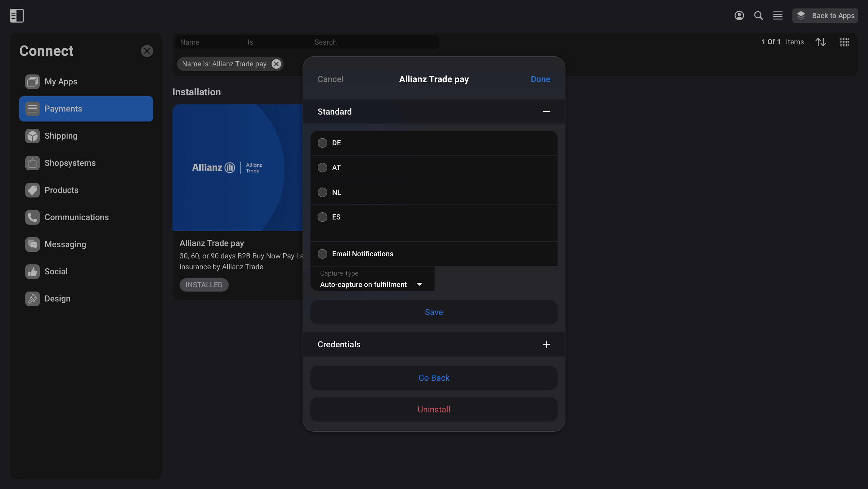This screenshot has height=489, width=868.
Task: Open Social category
Action: 86,271
